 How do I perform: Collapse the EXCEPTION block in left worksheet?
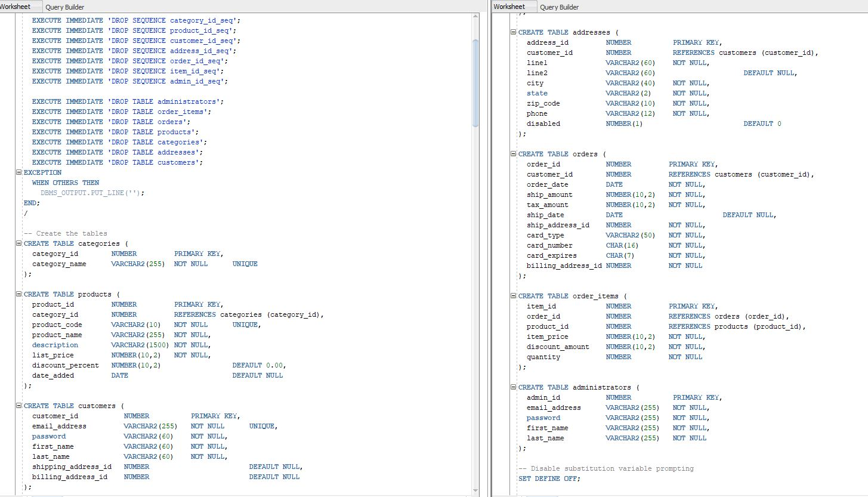coord(18,172)
